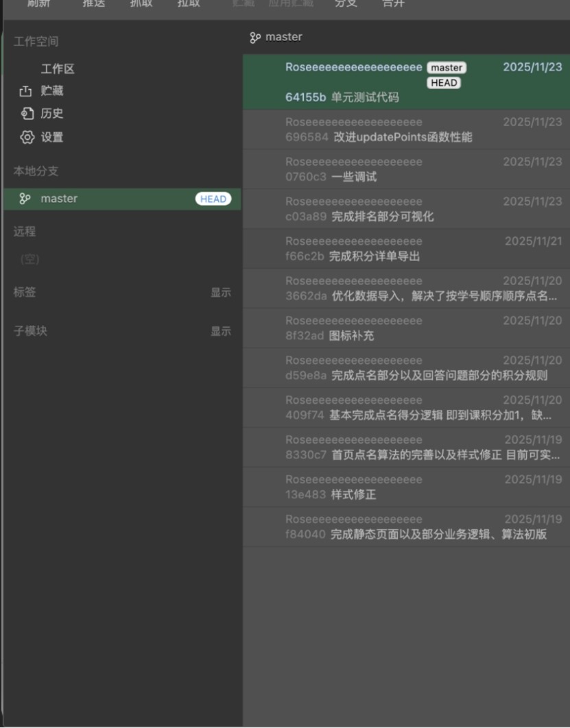Open the Merge (合并) menu

tap(391, 4)
